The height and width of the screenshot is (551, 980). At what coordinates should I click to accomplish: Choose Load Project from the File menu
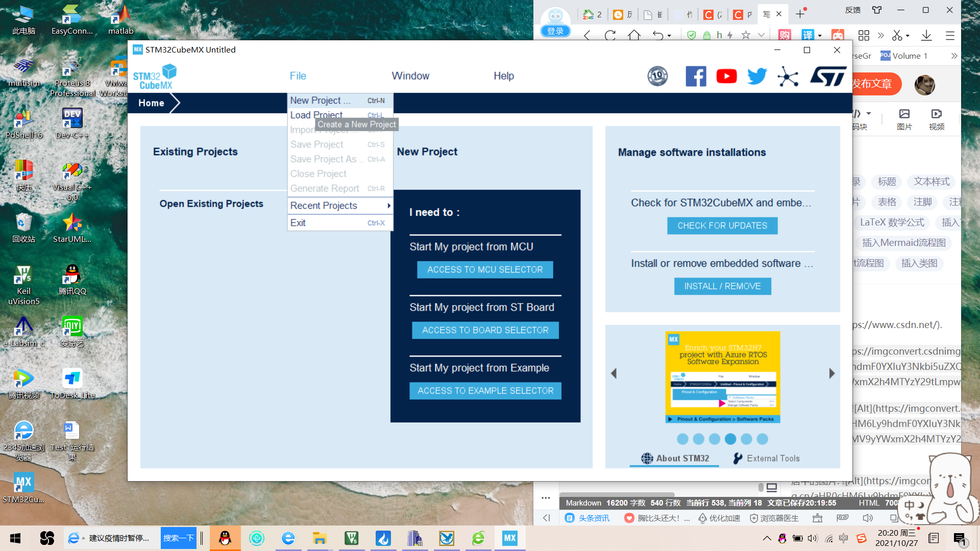pyautogui.click(x=340, y=115)
